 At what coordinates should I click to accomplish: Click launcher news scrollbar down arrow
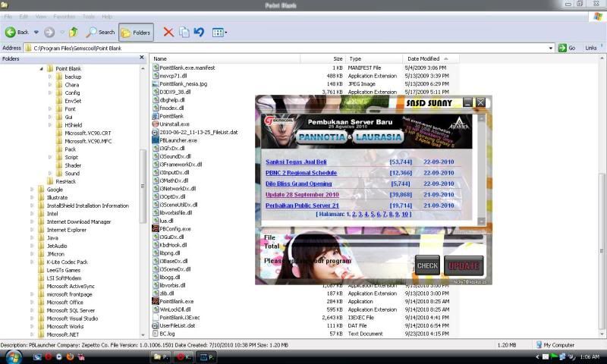point(481,221)
